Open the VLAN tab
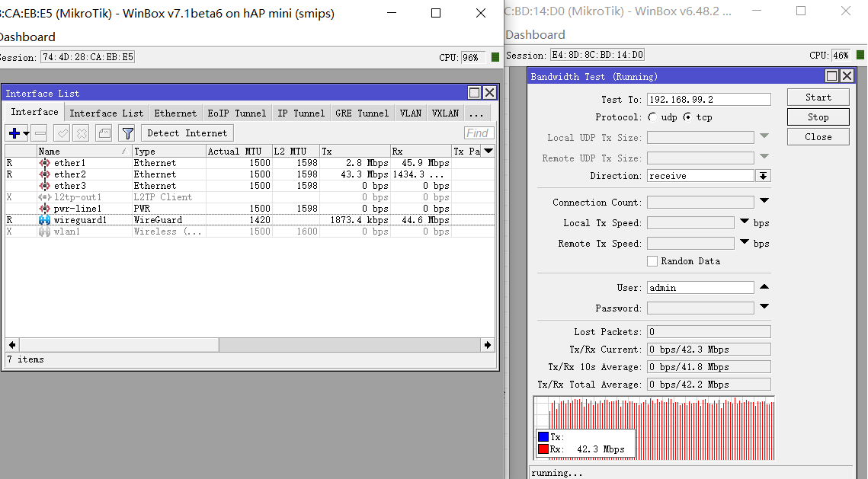Screen dimensions: 868x479 (x=410, y=113)
